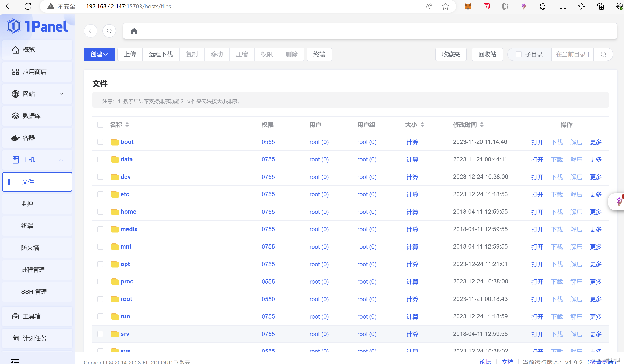Open browser extensions puzzle icon

[542, 6]
